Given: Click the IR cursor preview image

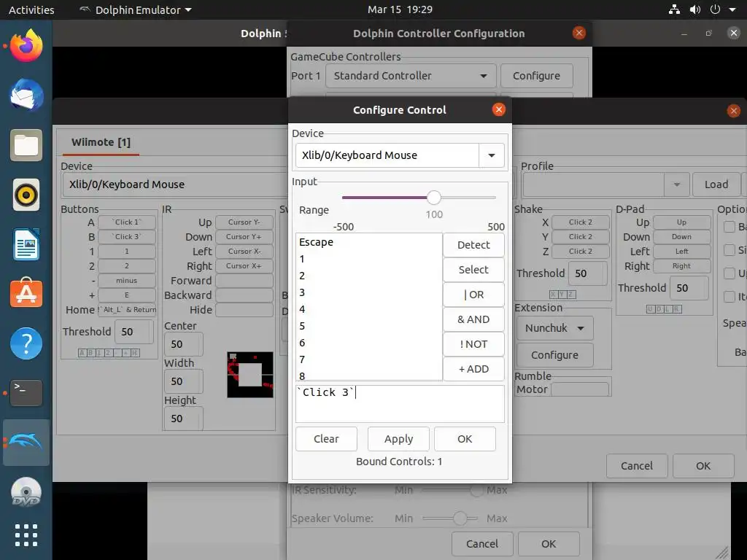Looking at the screenshot, I should pos(250,375).
